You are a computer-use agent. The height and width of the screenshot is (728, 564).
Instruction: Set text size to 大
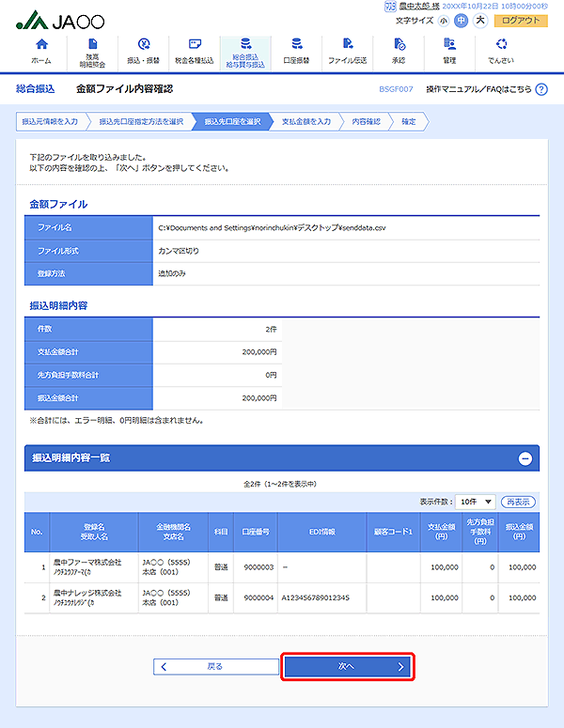pyautogui.click(x=480, y=21)
